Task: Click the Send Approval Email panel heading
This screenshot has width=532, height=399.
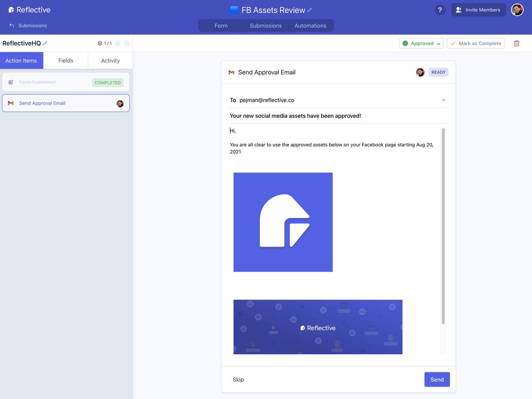Action: [x=267, y=72]
